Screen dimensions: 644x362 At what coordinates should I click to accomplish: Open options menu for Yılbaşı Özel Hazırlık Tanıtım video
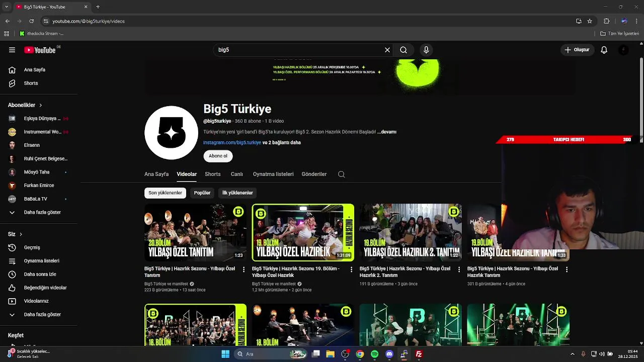[x=567, y=269]
